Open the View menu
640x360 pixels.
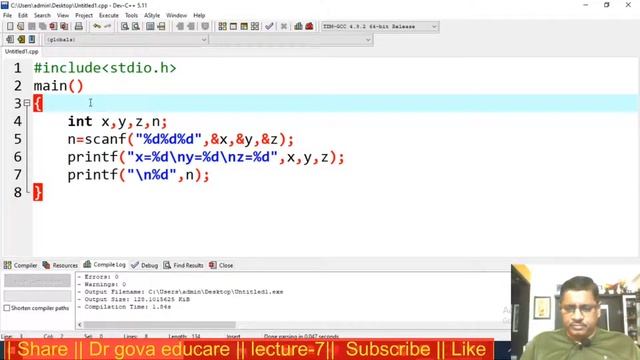click(x=62, y=16)
